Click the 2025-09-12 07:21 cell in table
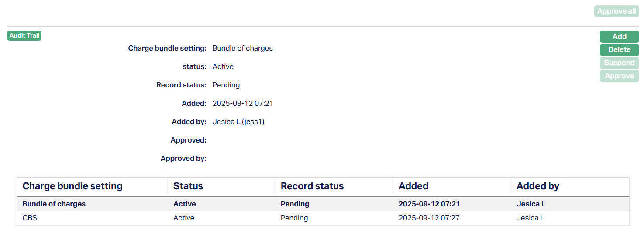 (x=429, y=204)
